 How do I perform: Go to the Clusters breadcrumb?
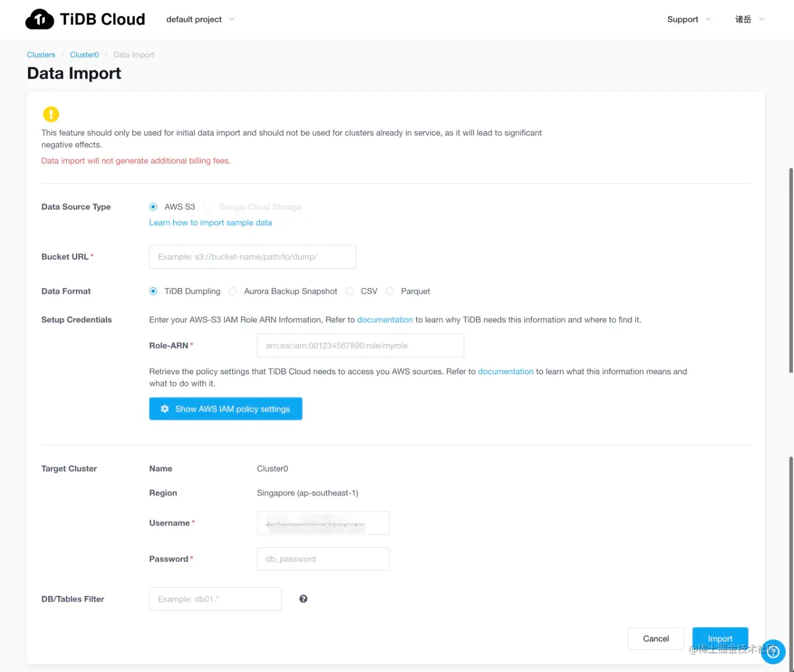[41, 55]
